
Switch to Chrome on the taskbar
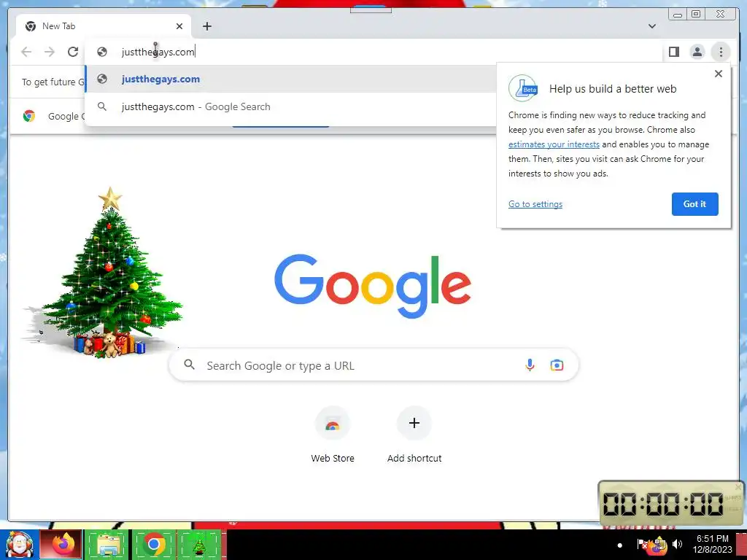pos(153,545)
